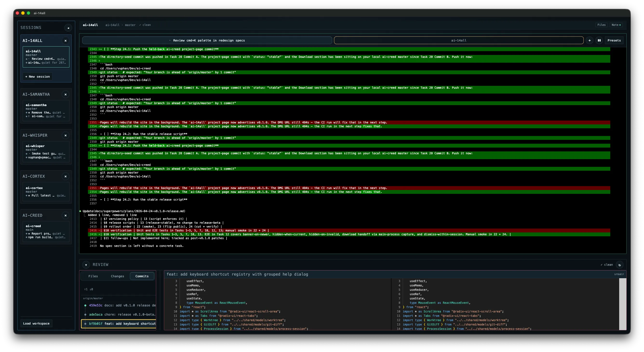
Task: Refresh the REVIEW panel status icon
Action: pos(620,265)
